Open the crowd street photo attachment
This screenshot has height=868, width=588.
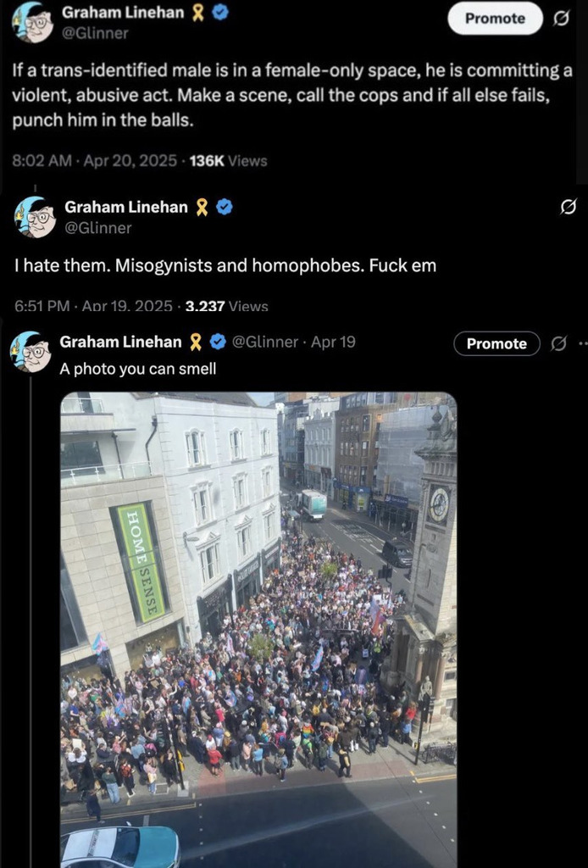pyautogui.click(x=258, y=630)
